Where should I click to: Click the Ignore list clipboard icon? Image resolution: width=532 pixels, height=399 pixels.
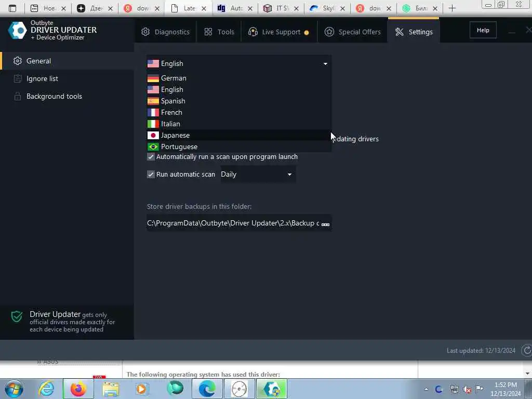click(17, 79)
